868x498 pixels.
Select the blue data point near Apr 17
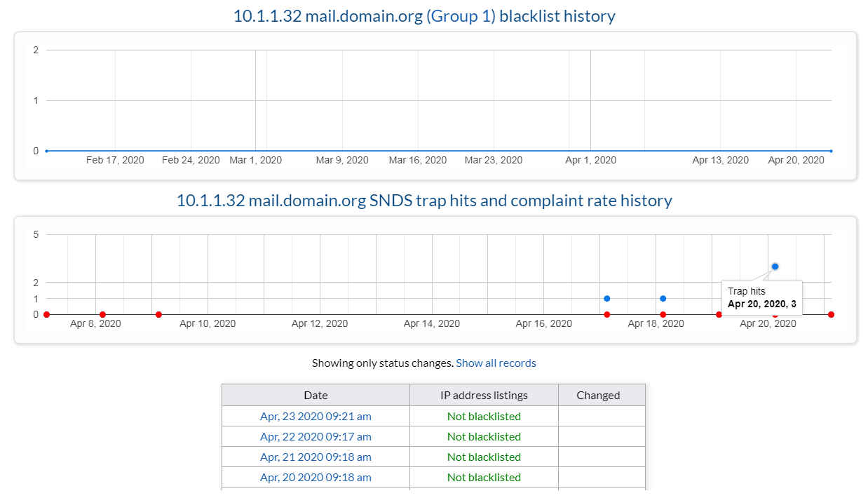click(x=606, y=298)
